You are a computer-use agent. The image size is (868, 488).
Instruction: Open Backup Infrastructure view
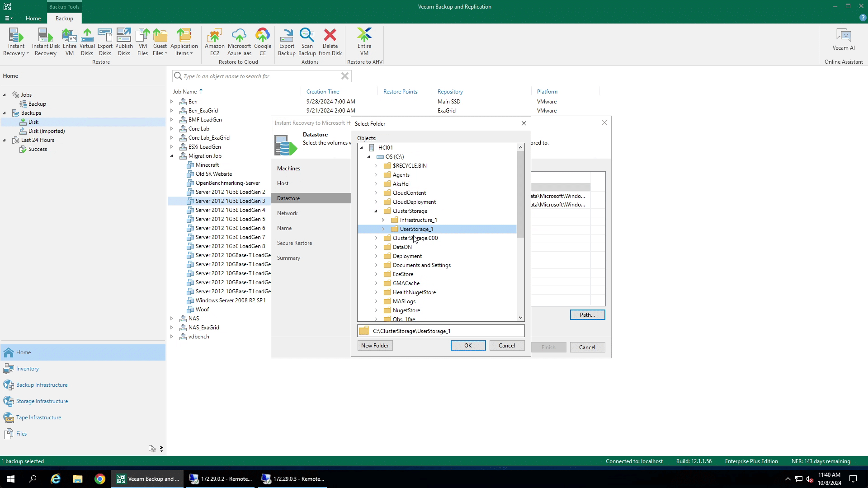point(42,385)
